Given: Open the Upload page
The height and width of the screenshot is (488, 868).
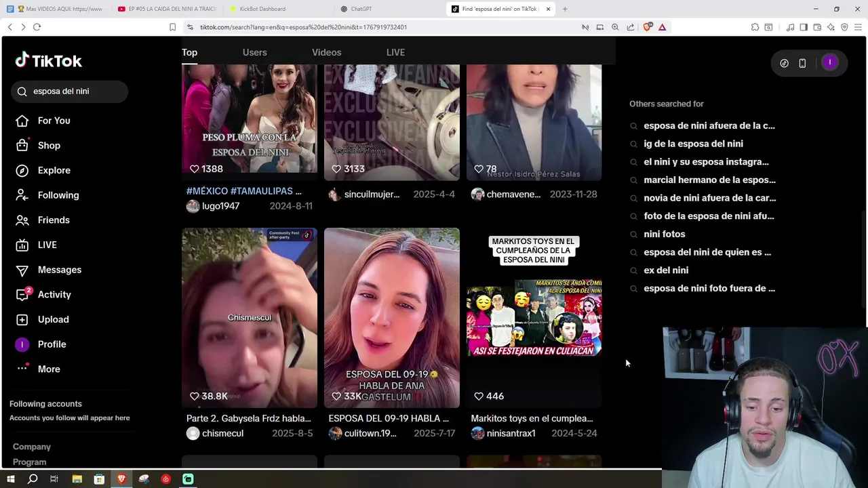Looking at the screenshot, I should [43, 319].
